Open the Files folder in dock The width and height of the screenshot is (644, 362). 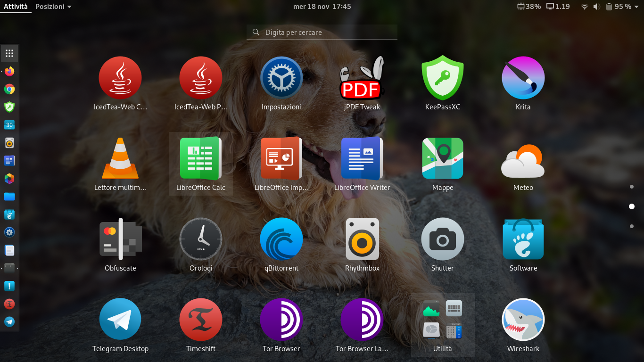[9, 197]
